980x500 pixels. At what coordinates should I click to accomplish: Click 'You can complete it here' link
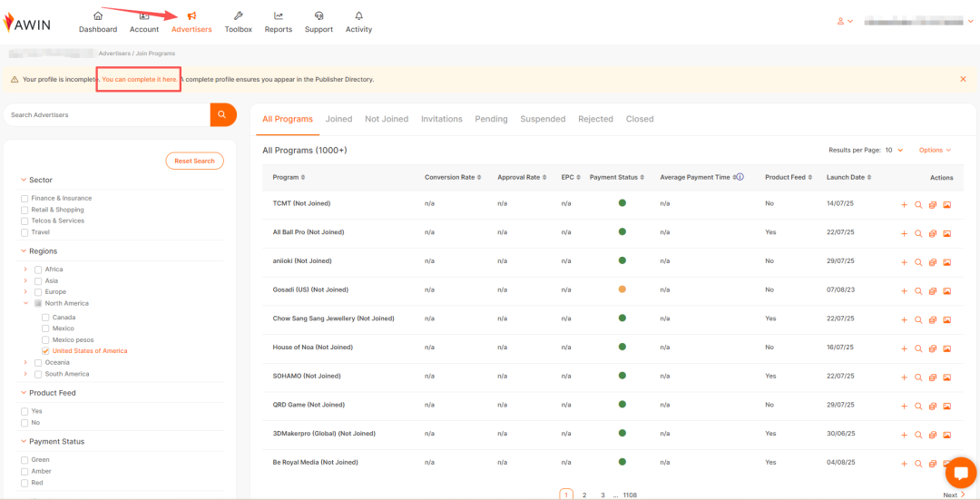pos(140,79)
